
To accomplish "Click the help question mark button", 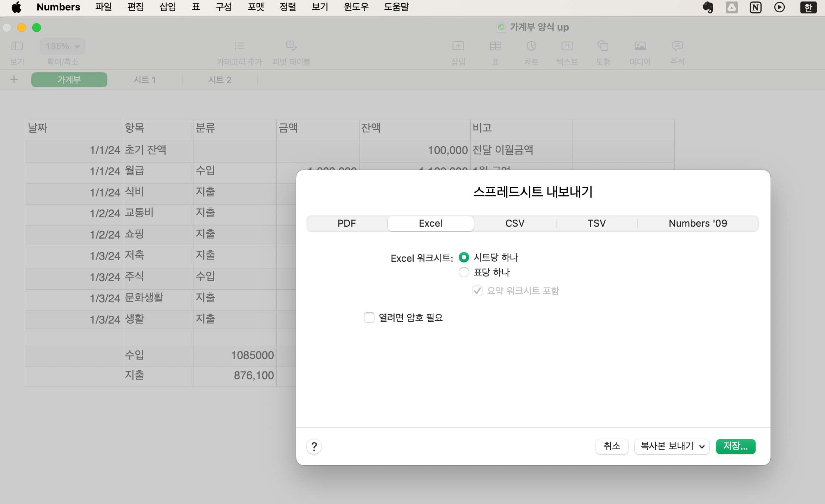I will 314,446.
